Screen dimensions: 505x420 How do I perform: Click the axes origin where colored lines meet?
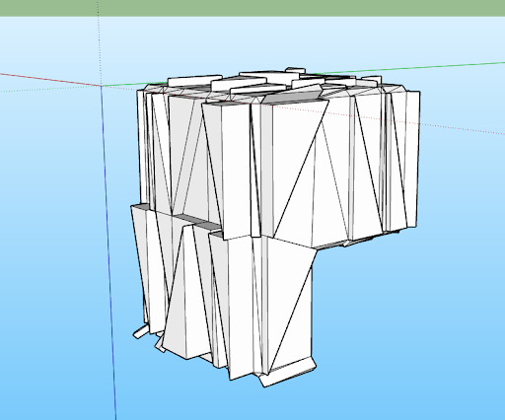(x=101, y=86)
